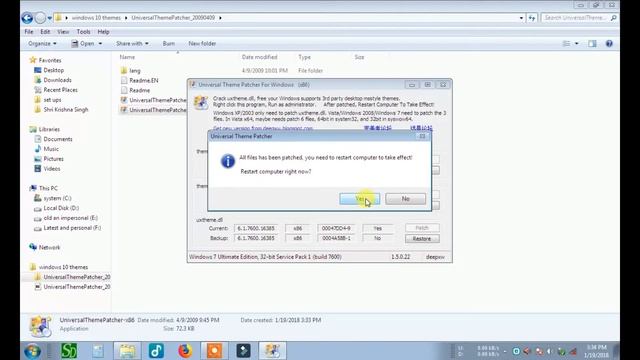Open File Explorer from the taskbar

coord(127,351)
